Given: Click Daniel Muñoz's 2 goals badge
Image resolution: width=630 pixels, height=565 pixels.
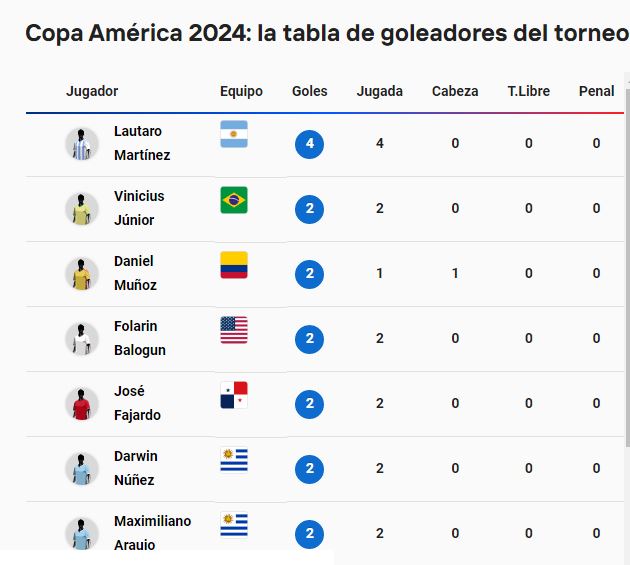Looking at the screenshot, I should 310,274.
